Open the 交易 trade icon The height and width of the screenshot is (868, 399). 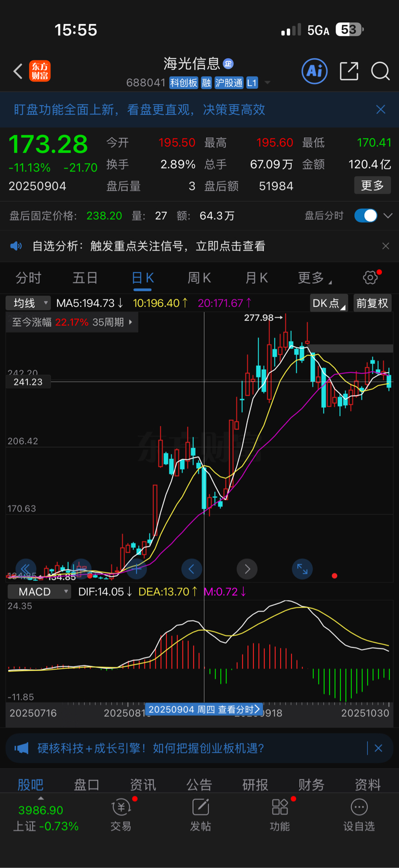click(x=121, y=815)
